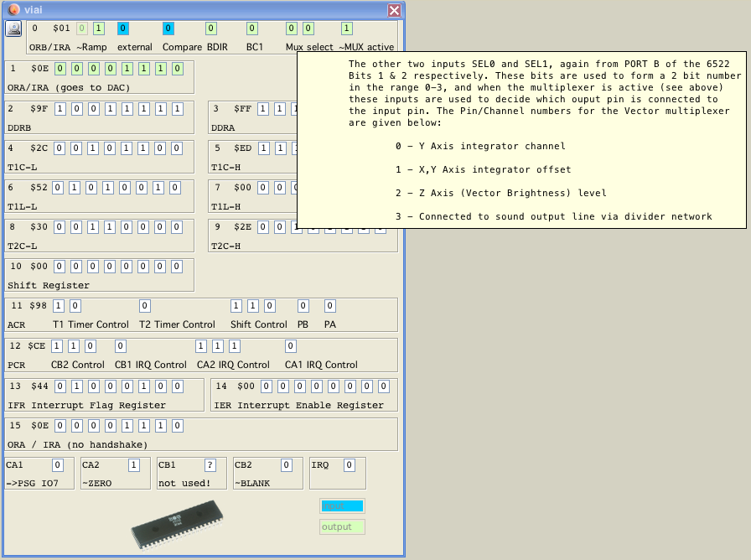Click the green output legend swatch
Screen dimensions: 751x560
coord(342,526)
